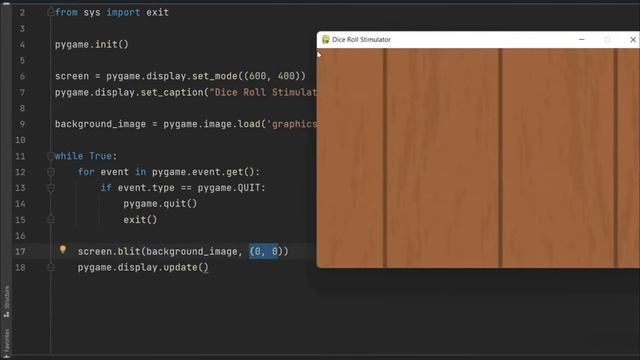Click the pygame icon in the Dice Roll Stimulator title bar

tap(325, 40)
